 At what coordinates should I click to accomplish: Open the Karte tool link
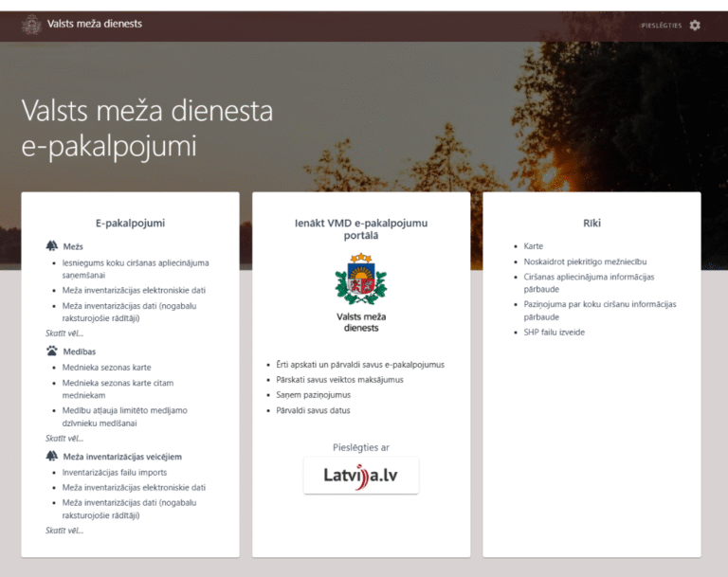point(534,246)
